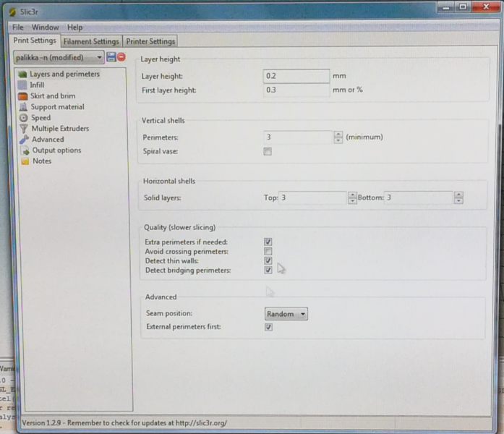Click the Bottom solid layers field
The image size is (504, 434).
click(x=419, y=197)
